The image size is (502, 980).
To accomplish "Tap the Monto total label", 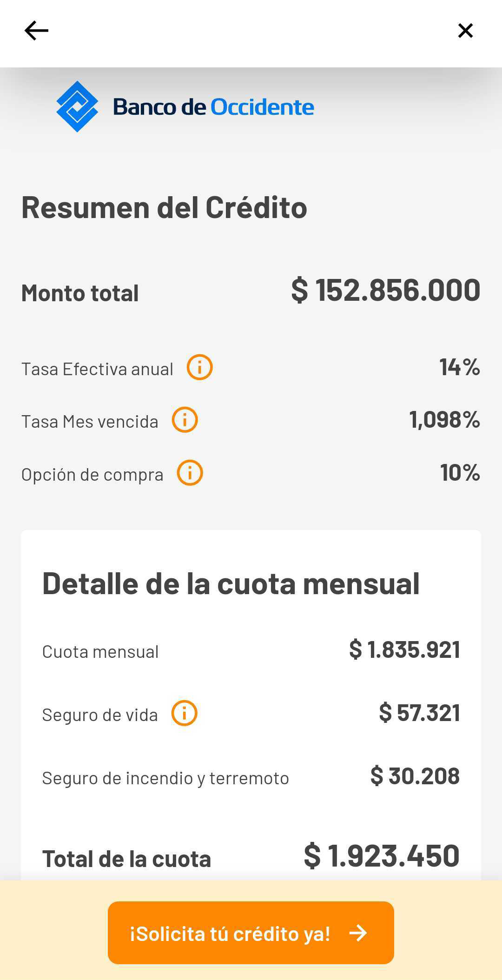I will (80, 293).
